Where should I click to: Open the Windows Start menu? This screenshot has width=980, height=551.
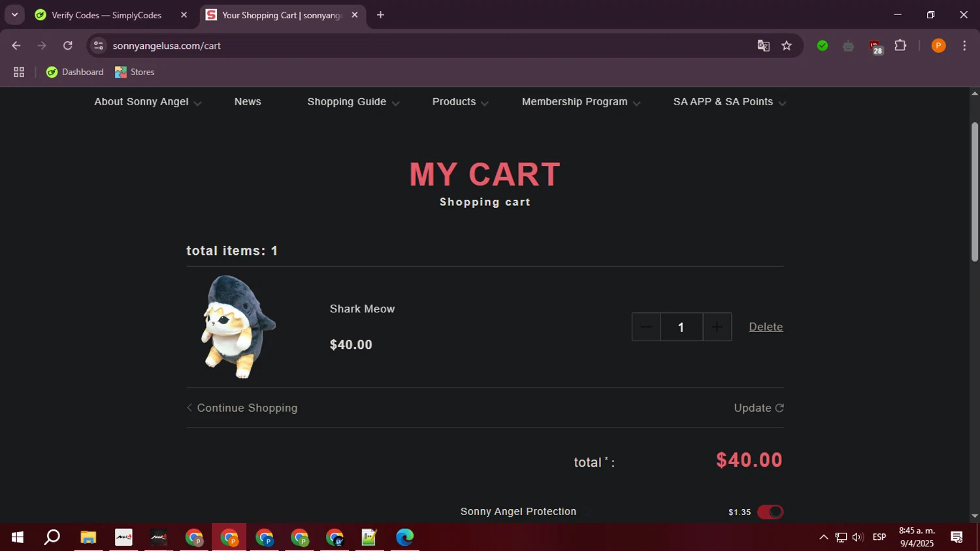click(18, 537)
